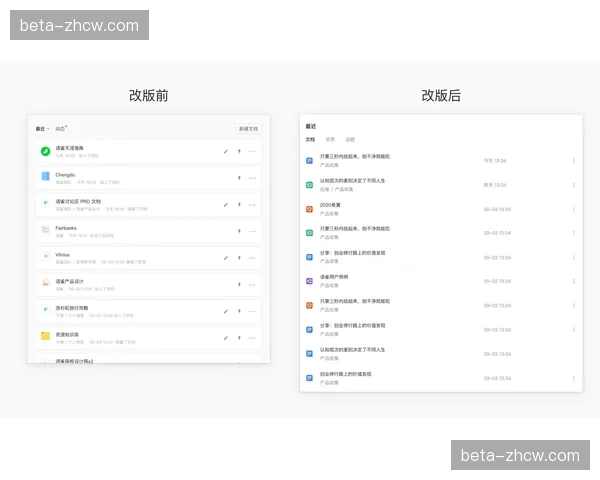Click the 新建文档 button

(248, 129)
